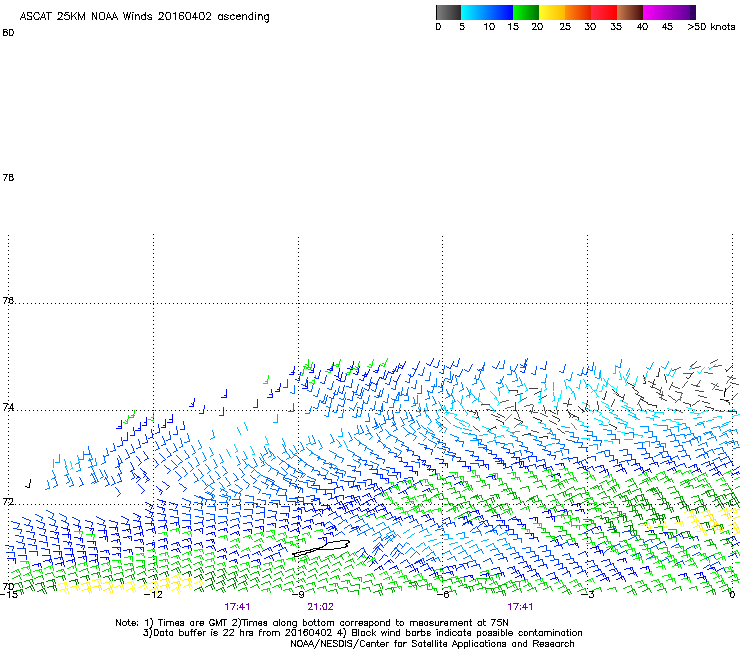This screenshot has height=650, width=740.
Task: Click the legend tick label 10
Action: click(489, 27)
